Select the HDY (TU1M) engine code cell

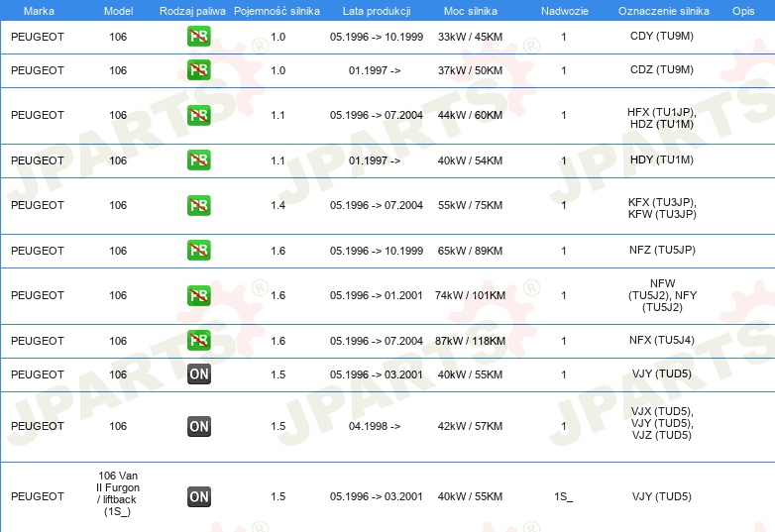click(662, 160)
